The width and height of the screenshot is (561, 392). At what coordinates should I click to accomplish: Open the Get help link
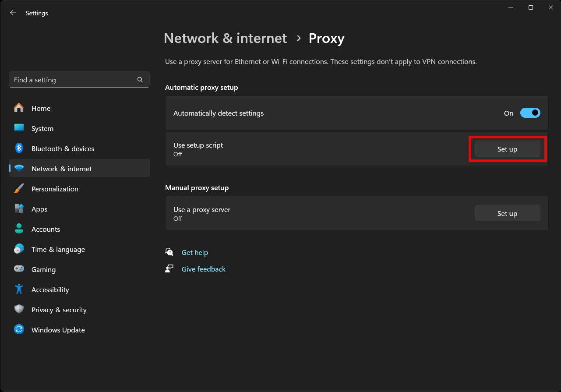click(x=194, y=252)
